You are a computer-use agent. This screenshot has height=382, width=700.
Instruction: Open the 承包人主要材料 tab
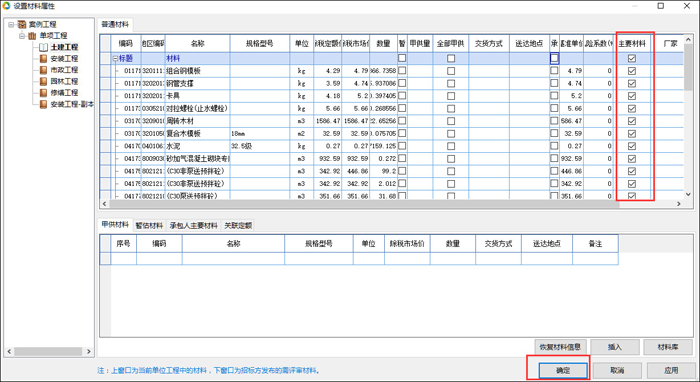(194, 225)
